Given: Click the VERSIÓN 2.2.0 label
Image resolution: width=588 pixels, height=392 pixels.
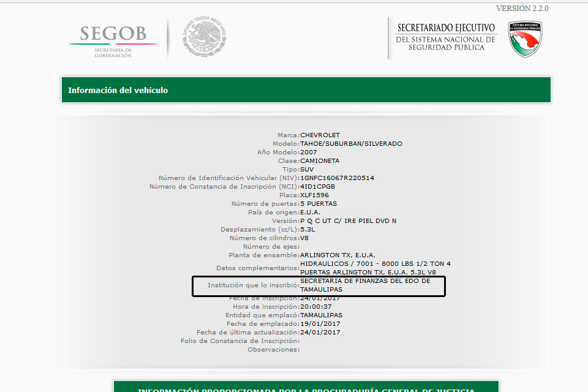Looking at the screenshot, I should click(x=522, y=9).
